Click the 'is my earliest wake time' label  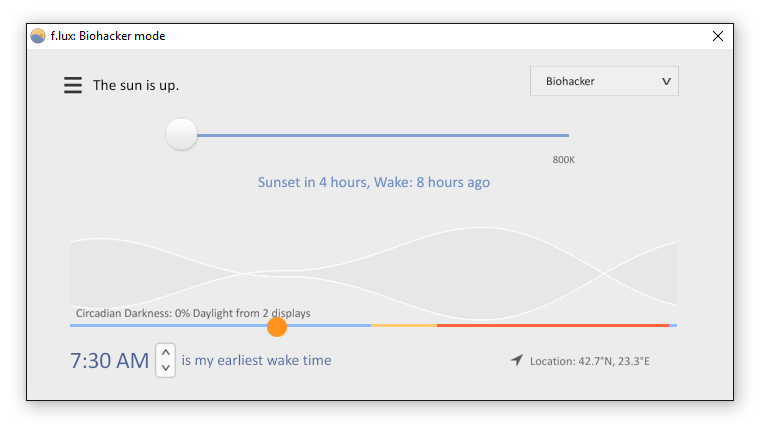(256, 360)
